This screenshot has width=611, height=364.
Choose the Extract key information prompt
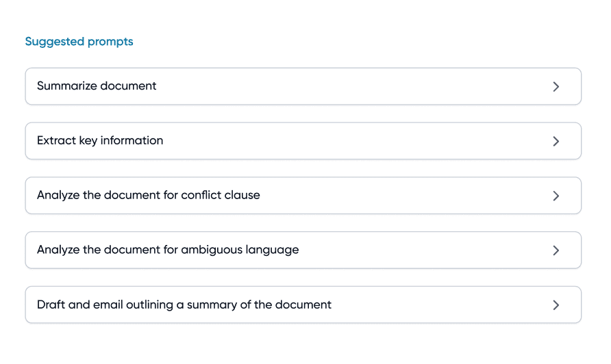pyautogui.click(x=303, y=141)
